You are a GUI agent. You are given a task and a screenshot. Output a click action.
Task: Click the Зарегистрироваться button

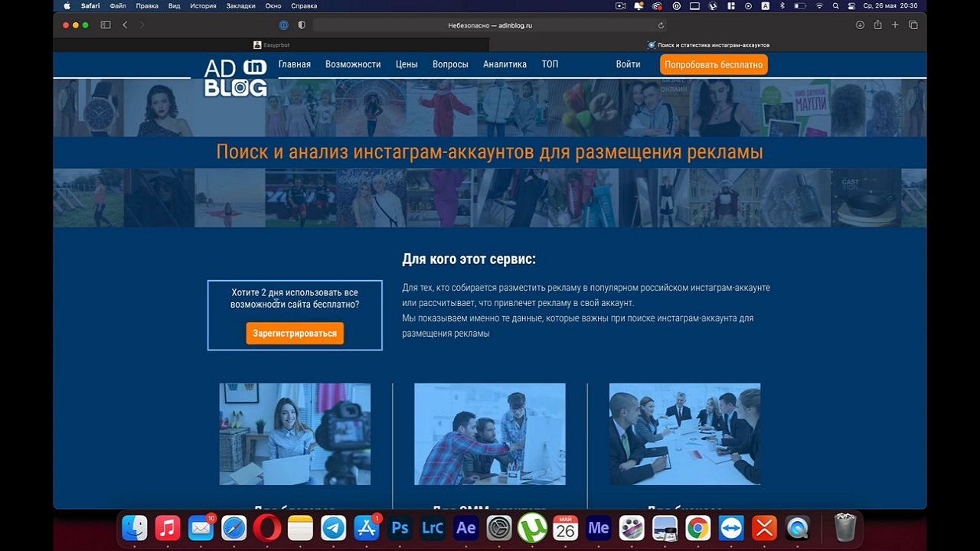295,334
